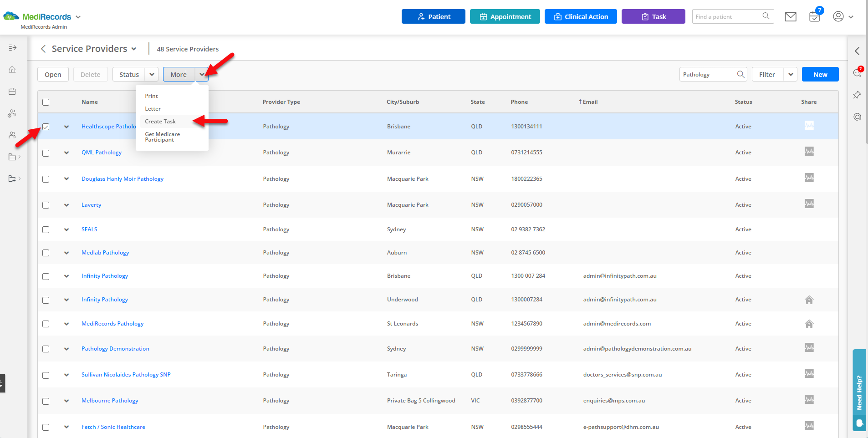Image resolution: width=868 pixels, height=438 pixels.
Task: Open the folder-plus icon in left sidebar
Action: coord(12,178)
